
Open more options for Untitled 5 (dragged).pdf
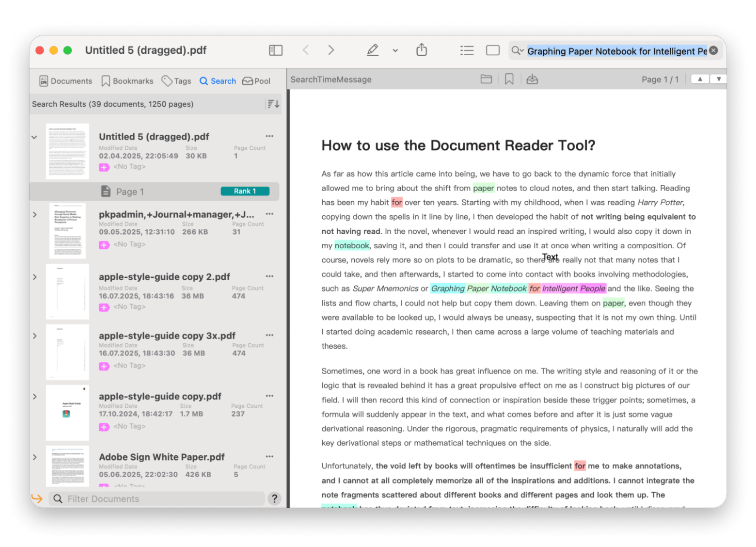[269, 136]
